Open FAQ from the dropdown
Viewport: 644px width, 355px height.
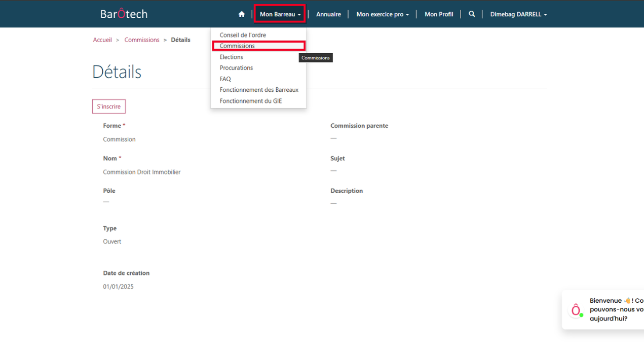tap(225, 79)
